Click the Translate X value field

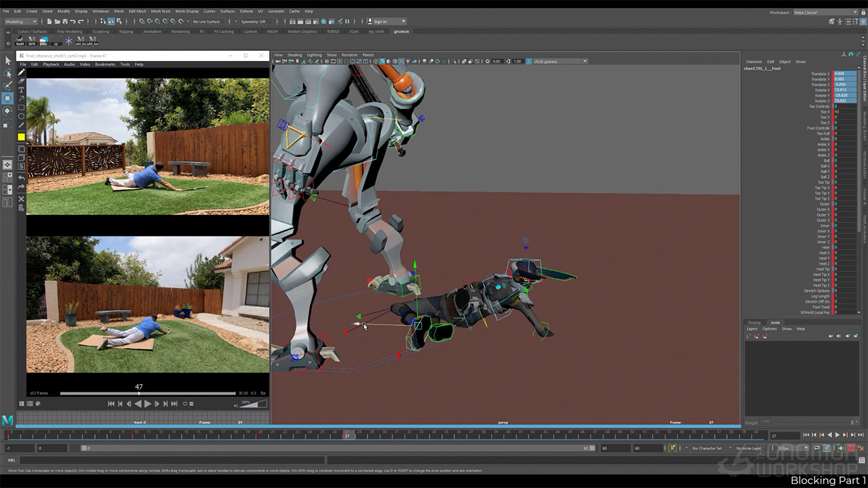point(844,74)
